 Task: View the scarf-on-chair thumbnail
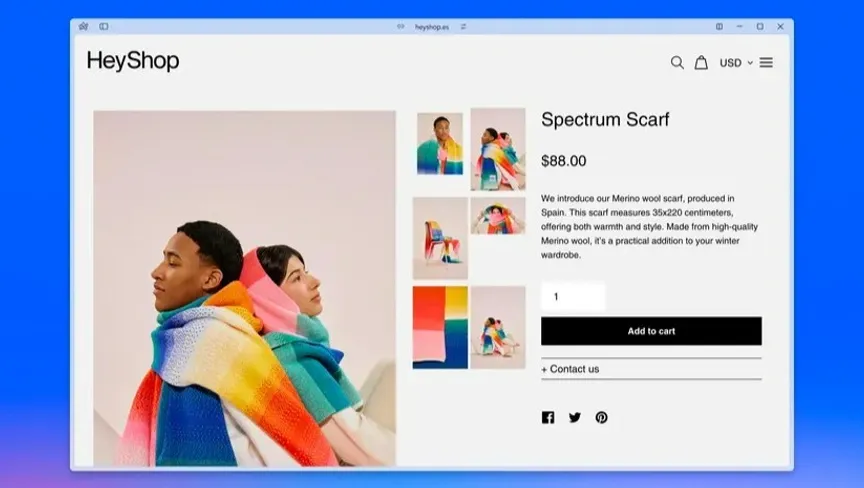[x=440, y=238]
